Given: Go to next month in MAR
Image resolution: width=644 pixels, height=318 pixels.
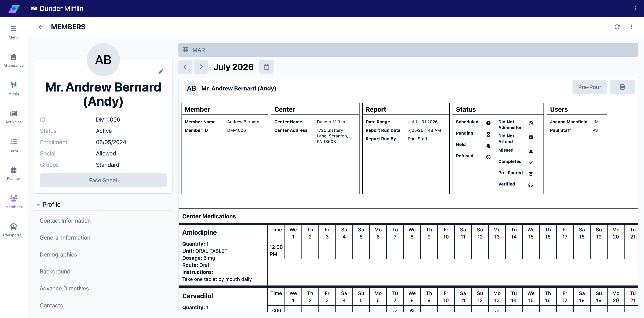Looking at the screenshot, I should pos(201,67).
